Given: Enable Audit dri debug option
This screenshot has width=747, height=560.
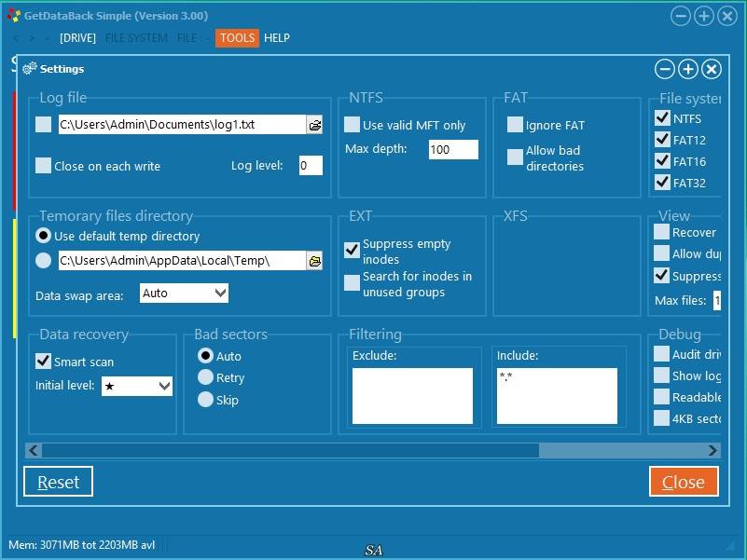Looking at the screenshot, I should [x=661, y=354].
